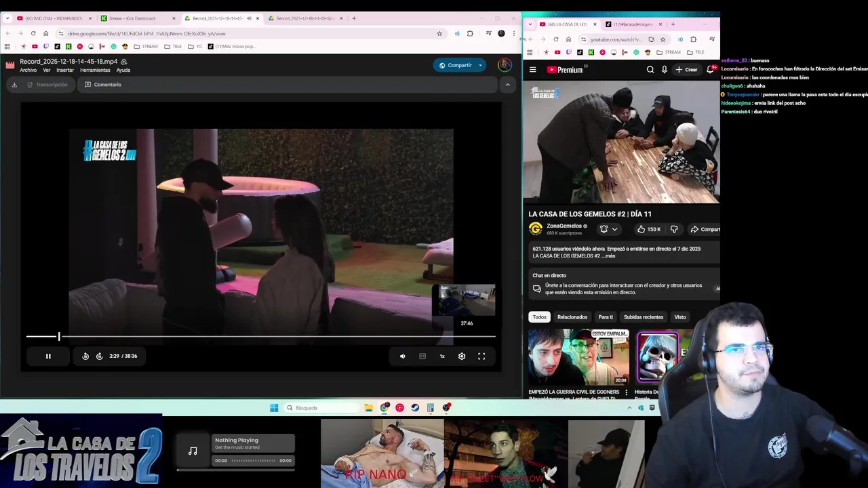Like the La Casa de los Gemelos stream

tap(649, 229)
